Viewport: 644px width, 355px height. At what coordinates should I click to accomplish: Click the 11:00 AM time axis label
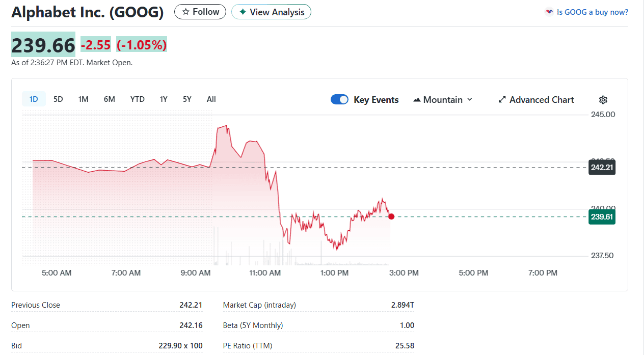[x=265, y=273]
